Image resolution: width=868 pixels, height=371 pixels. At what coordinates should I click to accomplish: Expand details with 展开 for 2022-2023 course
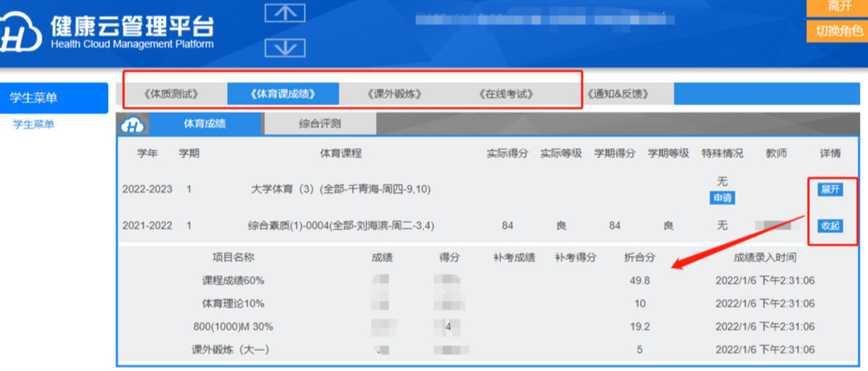(x=829, y=190)
